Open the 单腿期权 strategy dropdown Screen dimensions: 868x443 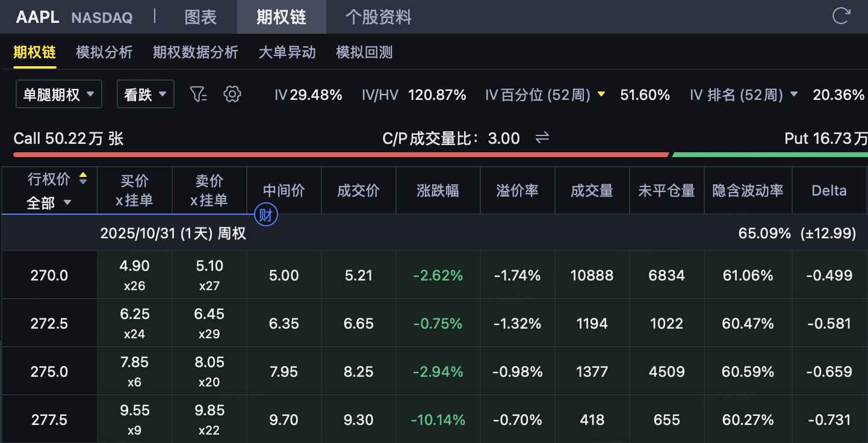[x=59, y=94]
